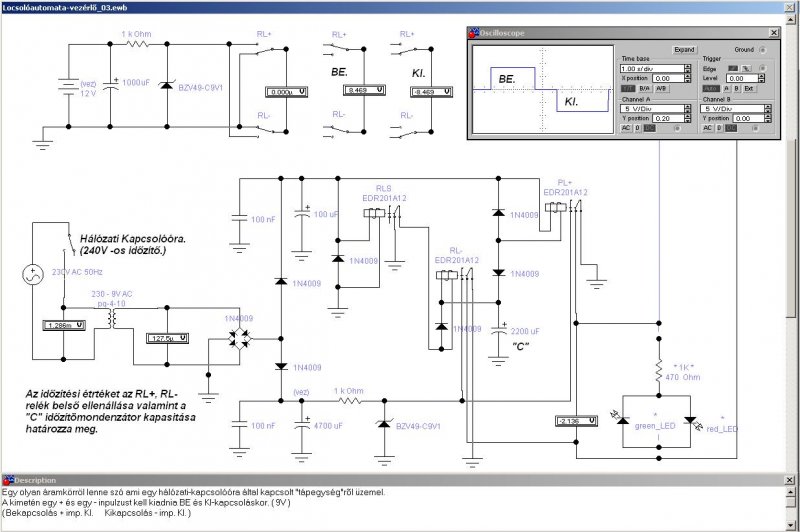This screenshot has height=532, width=800.
Task: Choose rising trigger edge
Action: tap(733, 68)
